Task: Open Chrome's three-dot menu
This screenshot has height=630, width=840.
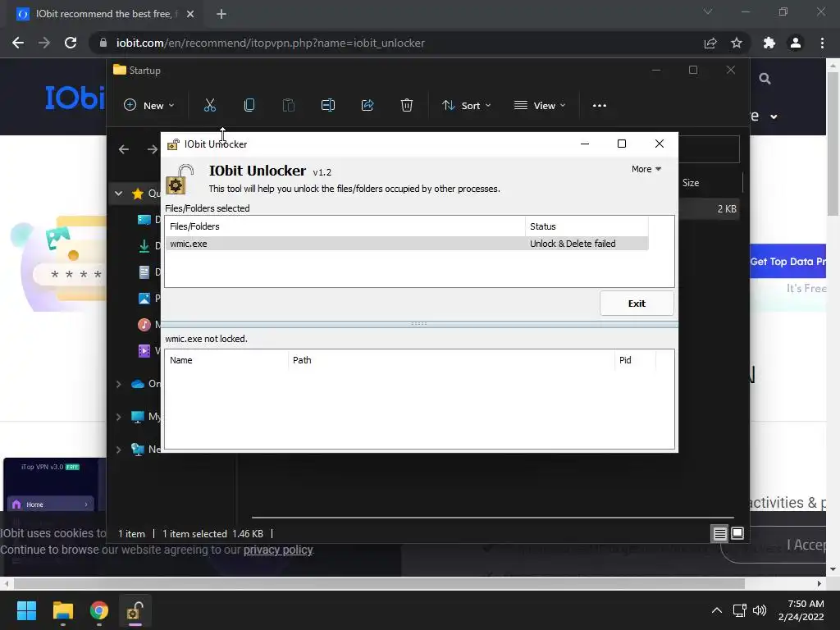Action: (822, 43)
